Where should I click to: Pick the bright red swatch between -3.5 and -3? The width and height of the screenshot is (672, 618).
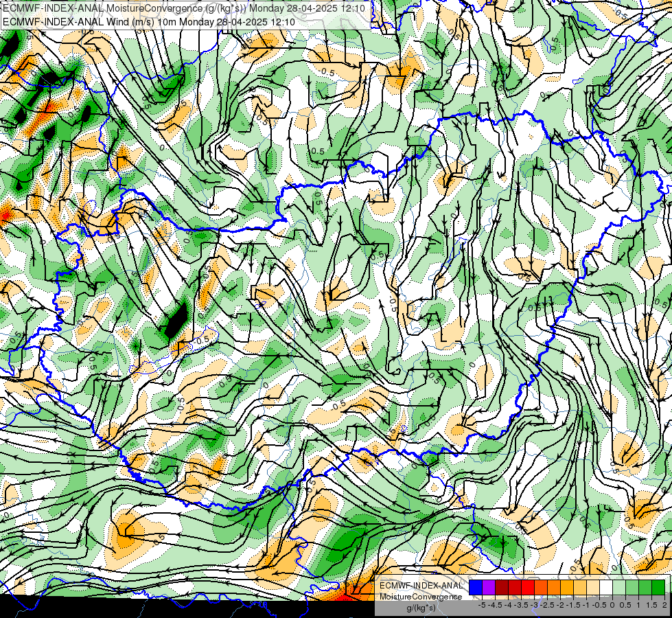528,588
